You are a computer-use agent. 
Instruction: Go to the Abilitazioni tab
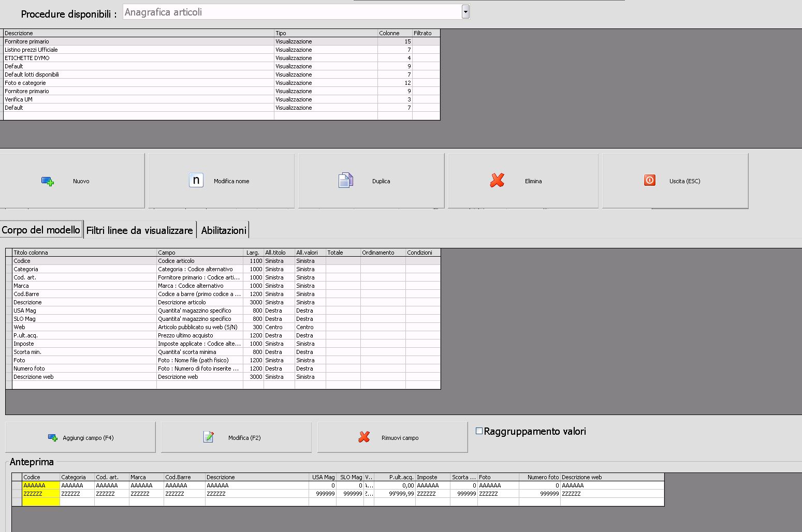pyautogui.click(x=224, y=230)
